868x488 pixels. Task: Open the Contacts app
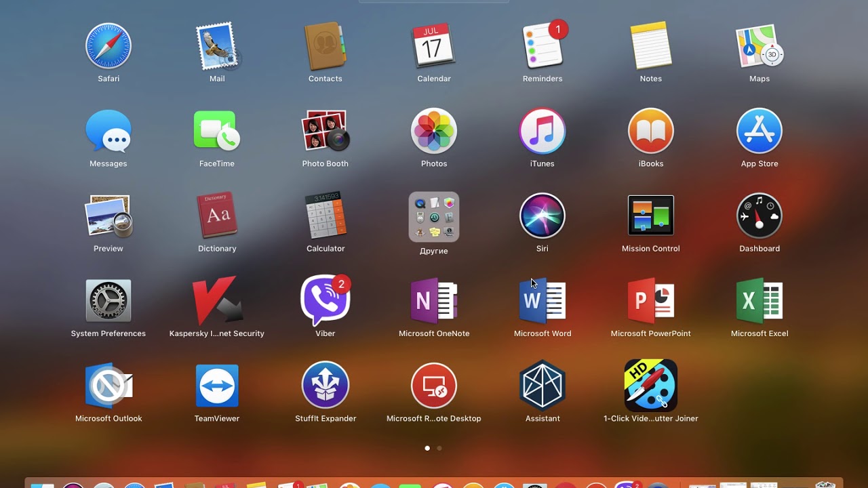(x=325, y=47)
